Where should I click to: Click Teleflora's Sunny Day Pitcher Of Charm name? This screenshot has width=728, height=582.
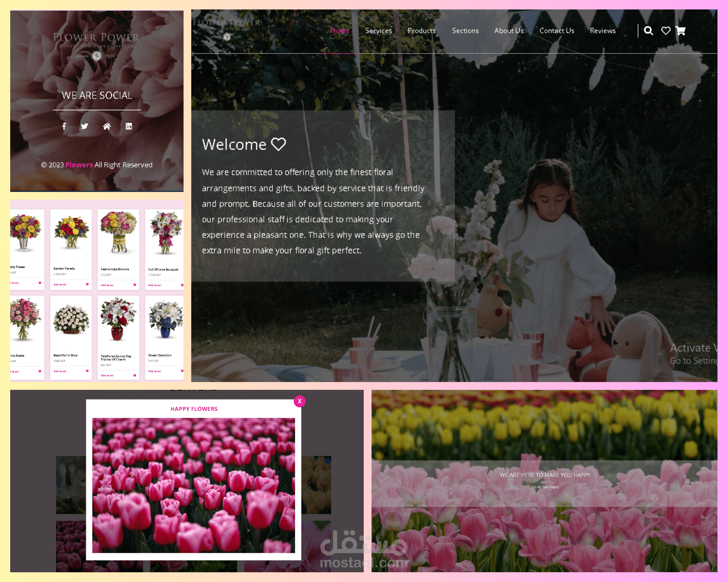point(116,358)
